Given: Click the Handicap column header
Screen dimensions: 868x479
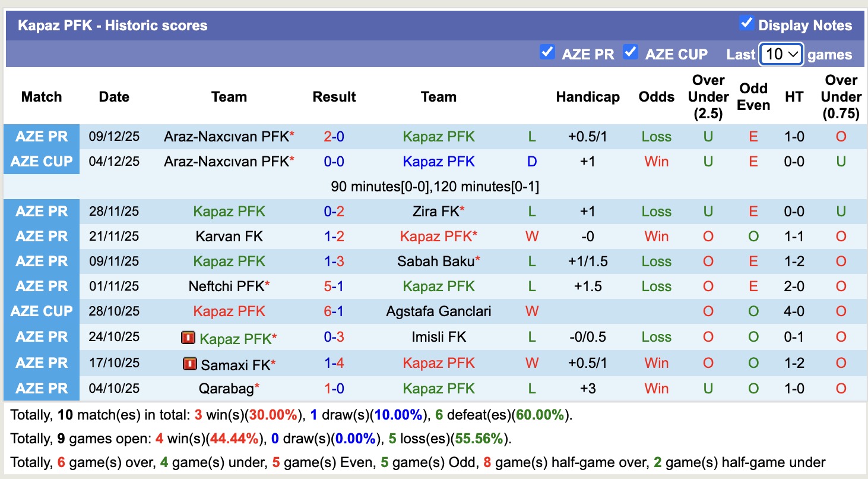Looking at the screenshot, I should [x=588, y=97].
